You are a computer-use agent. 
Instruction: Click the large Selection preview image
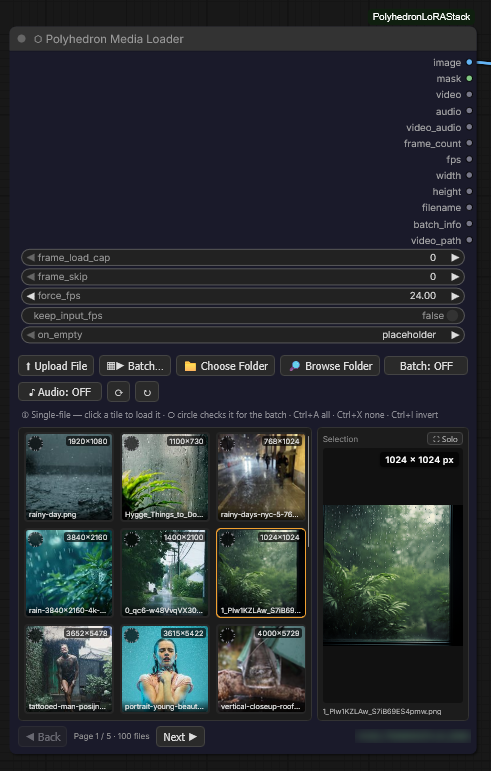coord(393,575)
